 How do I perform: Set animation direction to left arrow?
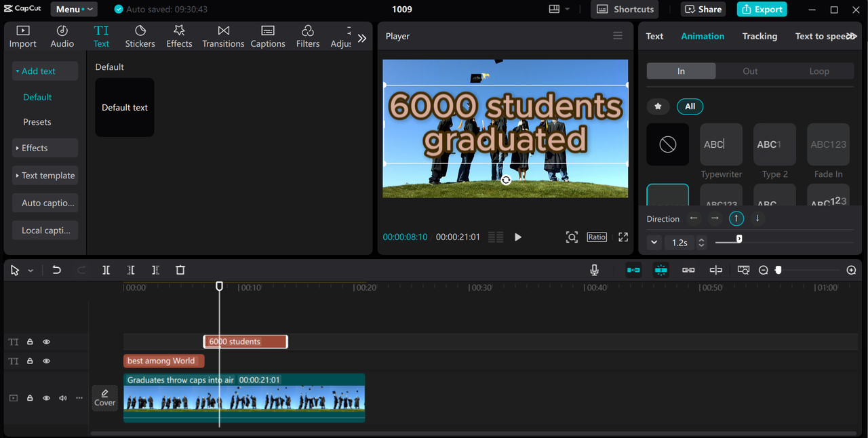coord(693,218)
